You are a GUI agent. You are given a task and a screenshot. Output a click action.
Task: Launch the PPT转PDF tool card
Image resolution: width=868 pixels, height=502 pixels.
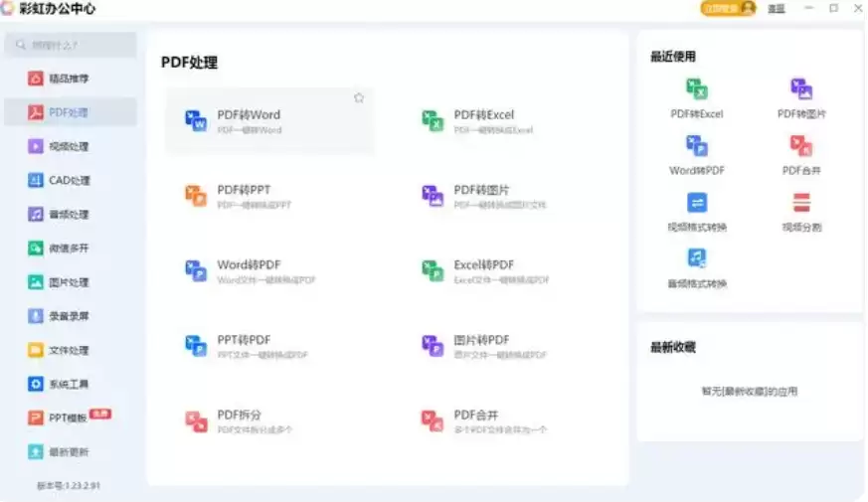pos(269,346)
